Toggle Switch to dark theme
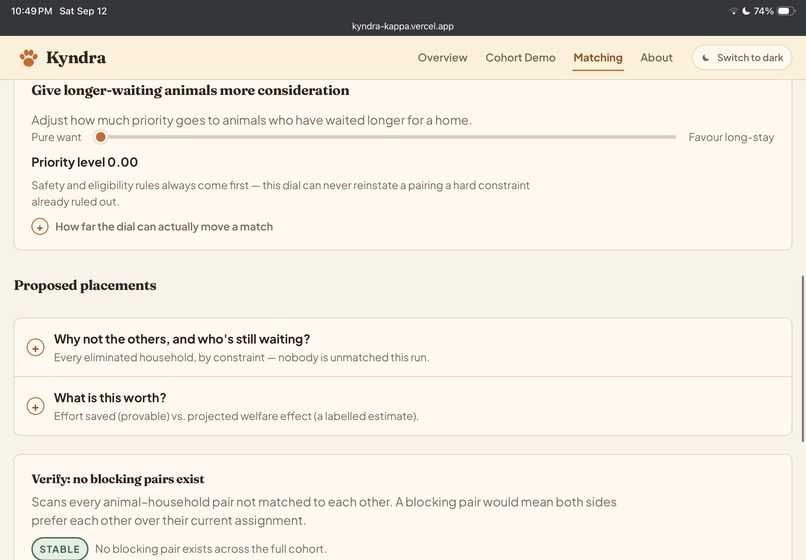Image resolution: width=806 pixels, height=560 pixels. (742, 58)
